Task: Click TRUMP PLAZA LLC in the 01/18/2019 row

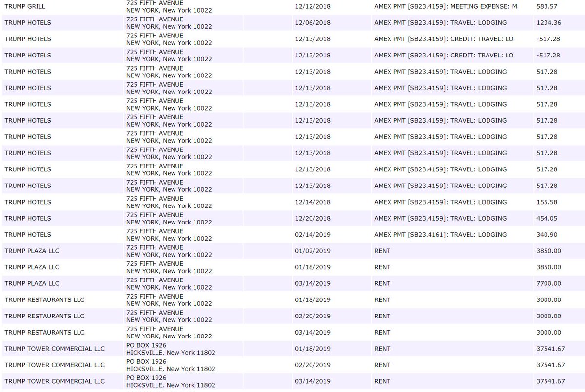Action: coord(32,267)
